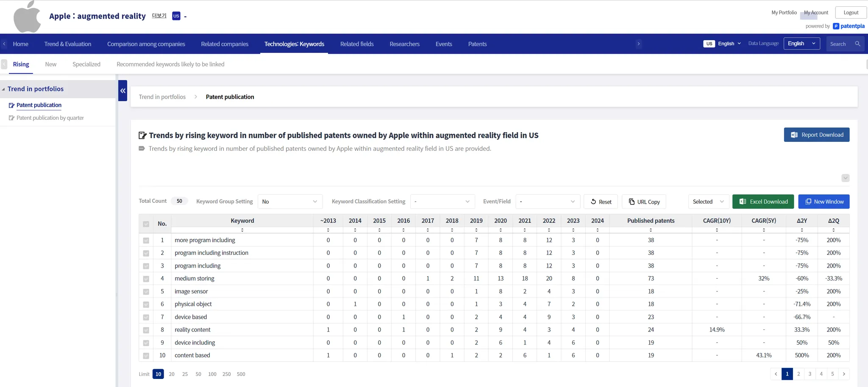This screenshot has width=868, height=387.
Task: Open Comparison among companies menu
Action: (146, 44)
